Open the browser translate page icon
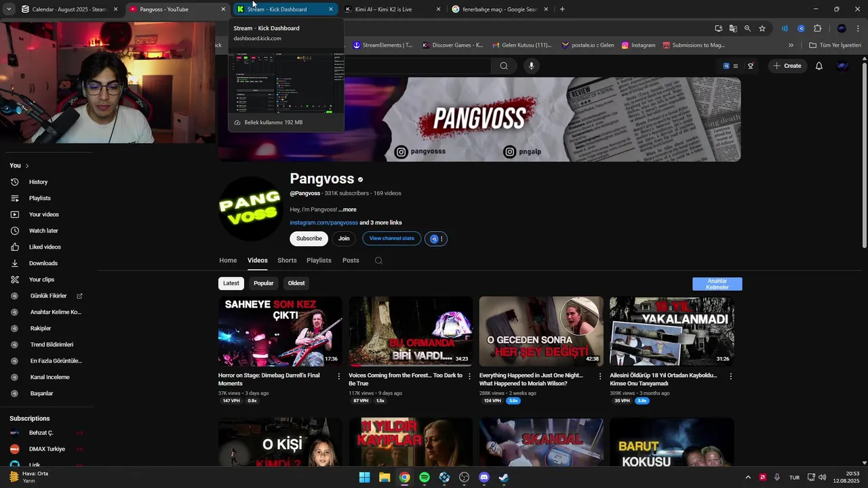 [733, 28]
